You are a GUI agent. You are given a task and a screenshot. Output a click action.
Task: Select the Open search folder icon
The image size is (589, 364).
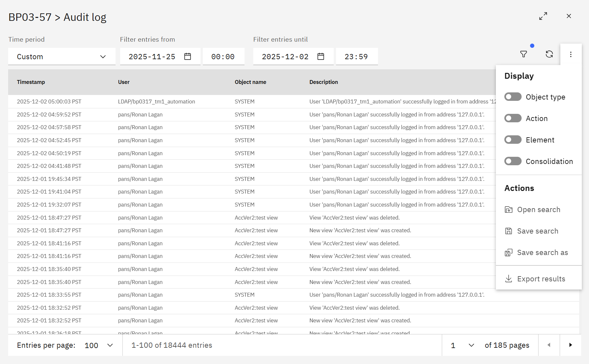coord(509,209)
